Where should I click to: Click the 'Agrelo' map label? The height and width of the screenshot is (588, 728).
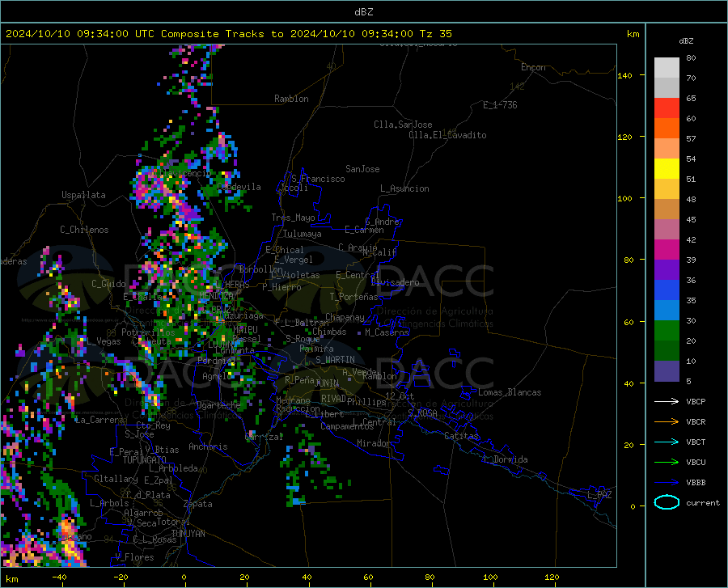tap(217, 376)
